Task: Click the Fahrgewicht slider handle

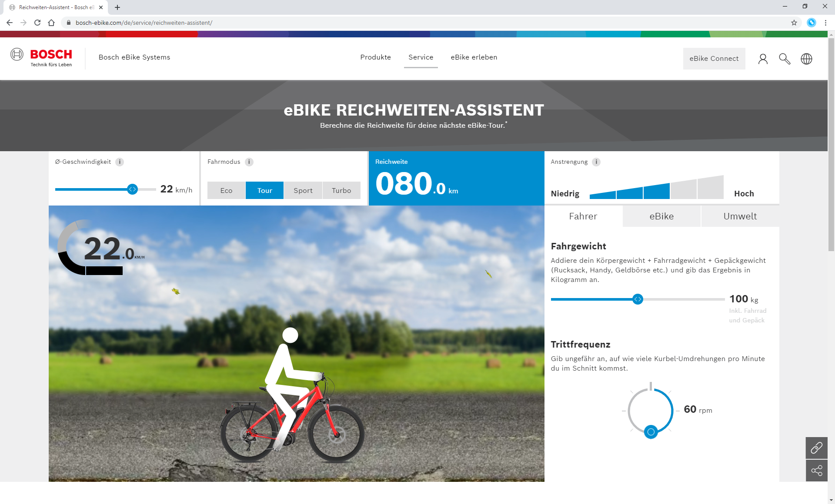Action: click(638, 299)
